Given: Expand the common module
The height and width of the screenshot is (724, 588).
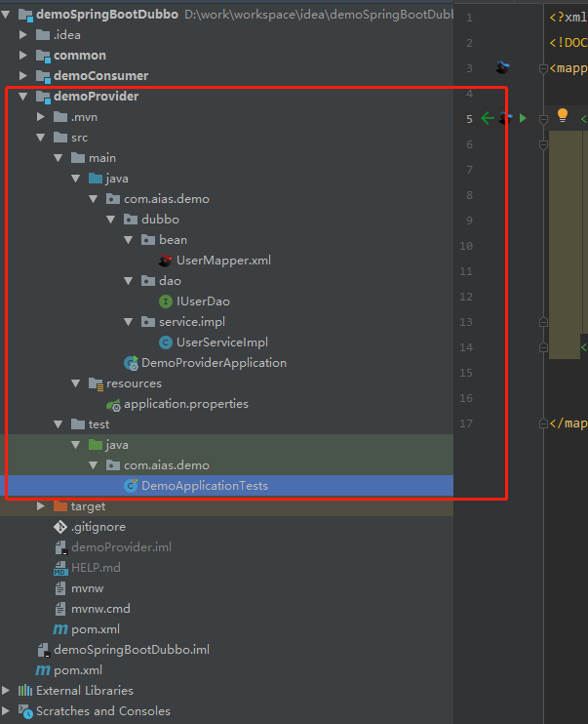Looking at the screenshot, I should pos(23,56).
